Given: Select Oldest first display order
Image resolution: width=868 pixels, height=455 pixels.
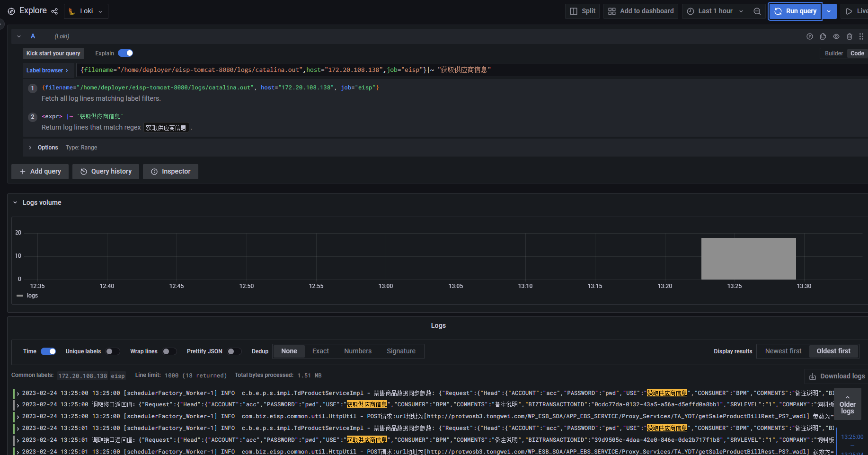Looking at the screenshot, I should pos(833,351).
